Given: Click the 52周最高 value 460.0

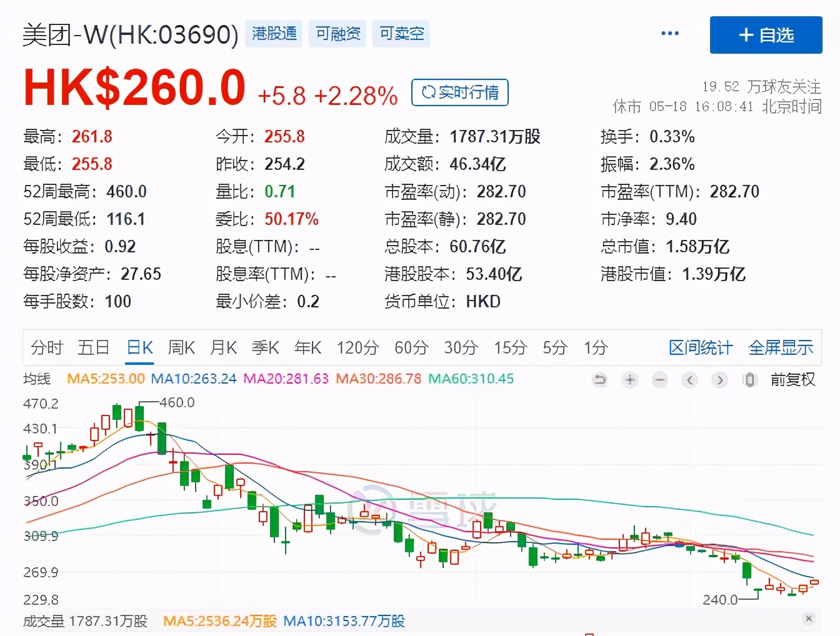Looking at the screenshot, I should (126, 191).
